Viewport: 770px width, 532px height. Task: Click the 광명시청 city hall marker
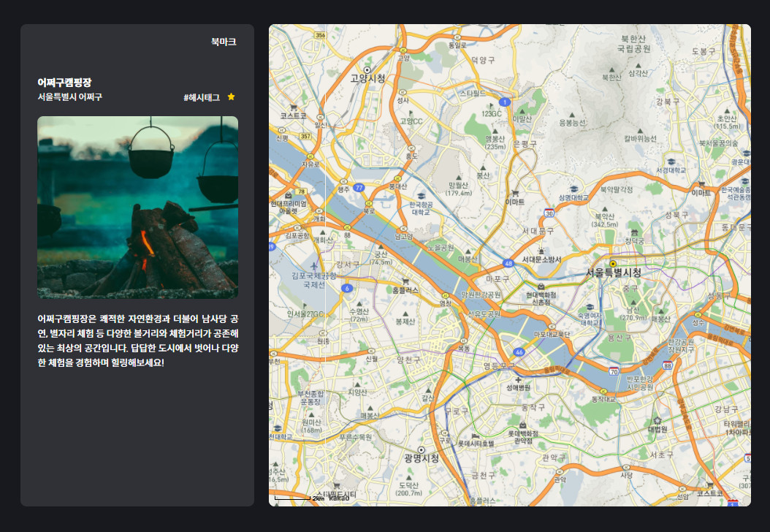tap(421, 449)
